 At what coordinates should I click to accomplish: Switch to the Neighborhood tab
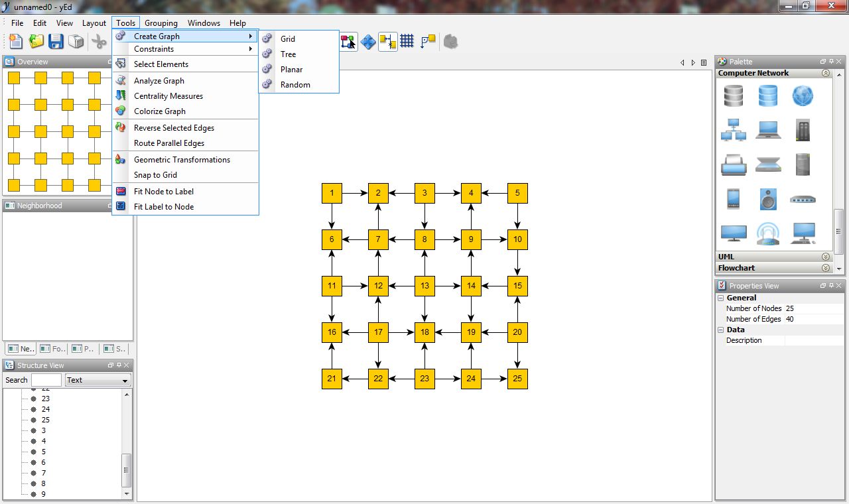pos(21,348)
